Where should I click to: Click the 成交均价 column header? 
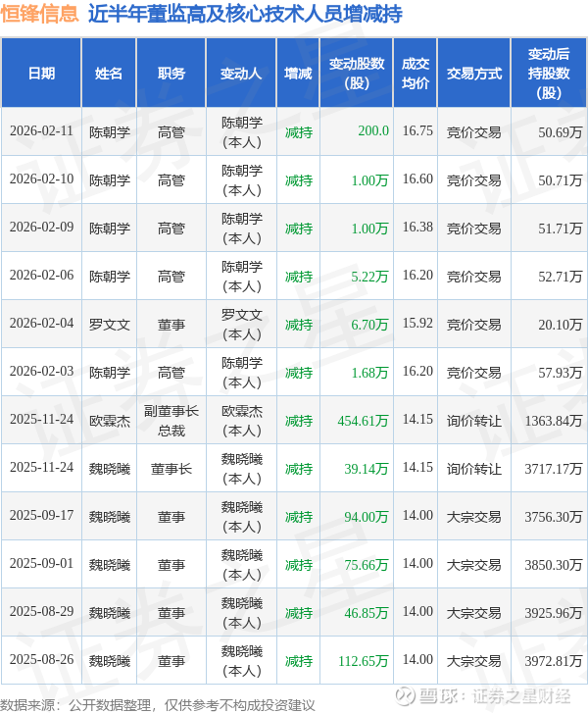pos(416,74)
